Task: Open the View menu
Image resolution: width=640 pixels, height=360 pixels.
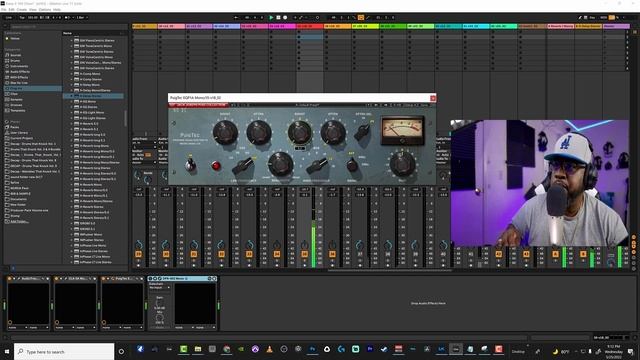Action: click(x=33, y=9)
